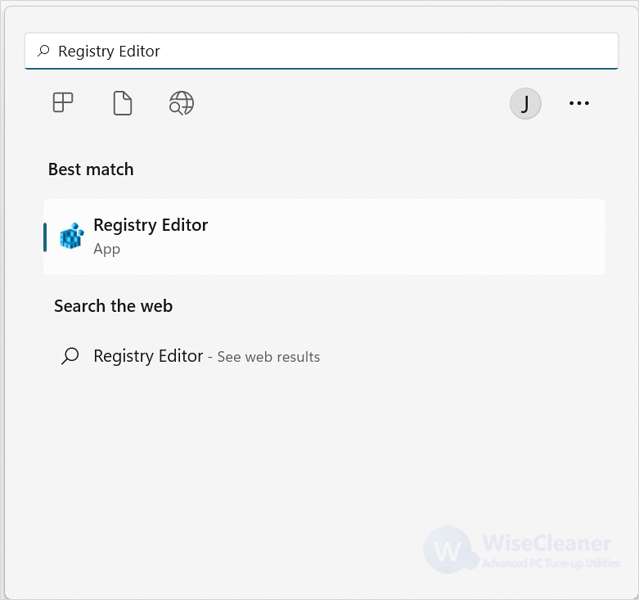
Task: Click the magnifier icon in search box
Action: (x=43, y=51)
